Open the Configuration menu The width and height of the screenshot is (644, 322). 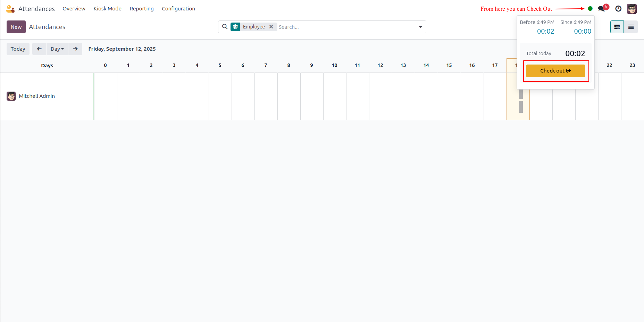pyautogui.click(x=178, y=9)
